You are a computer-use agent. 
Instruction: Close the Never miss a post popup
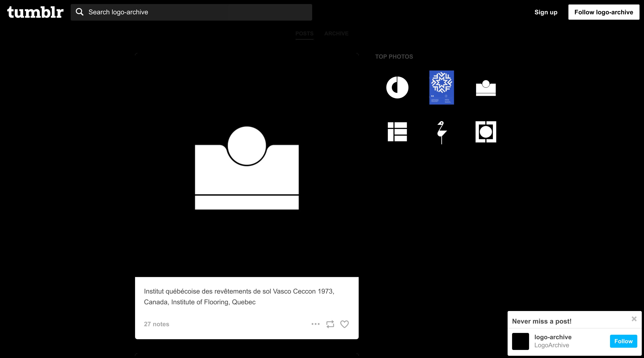click(634, 319)
